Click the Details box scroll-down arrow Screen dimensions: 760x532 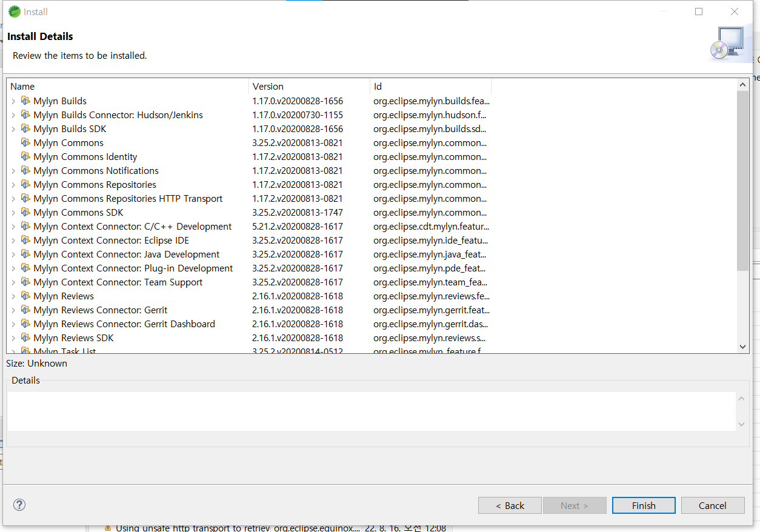(x=741, y=424)
